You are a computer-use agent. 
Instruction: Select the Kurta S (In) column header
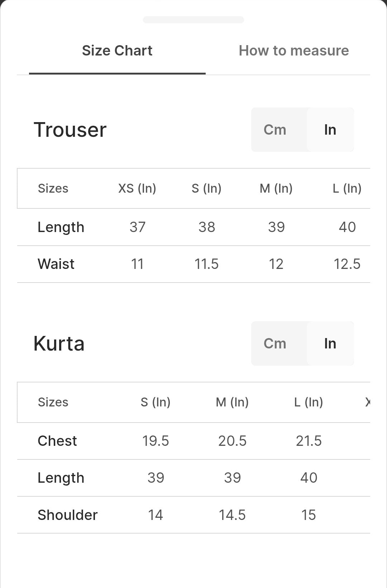tap(156, 402)
